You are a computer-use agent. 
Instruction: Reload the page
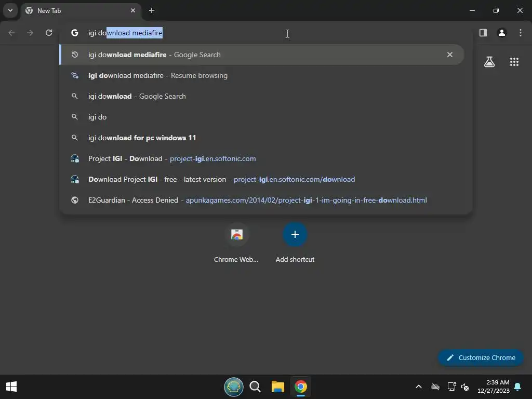click(x=49, y=33)
